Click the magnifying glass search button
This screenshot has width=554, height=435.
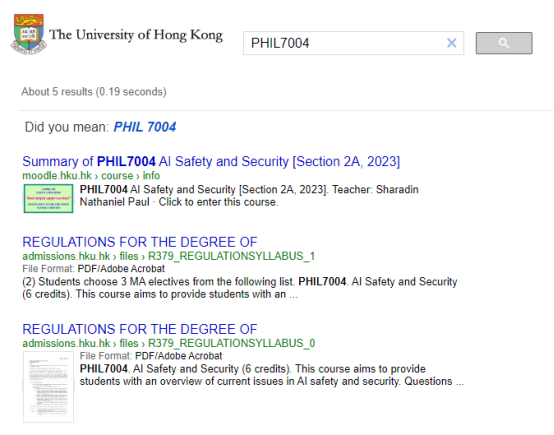click(504, 43)
